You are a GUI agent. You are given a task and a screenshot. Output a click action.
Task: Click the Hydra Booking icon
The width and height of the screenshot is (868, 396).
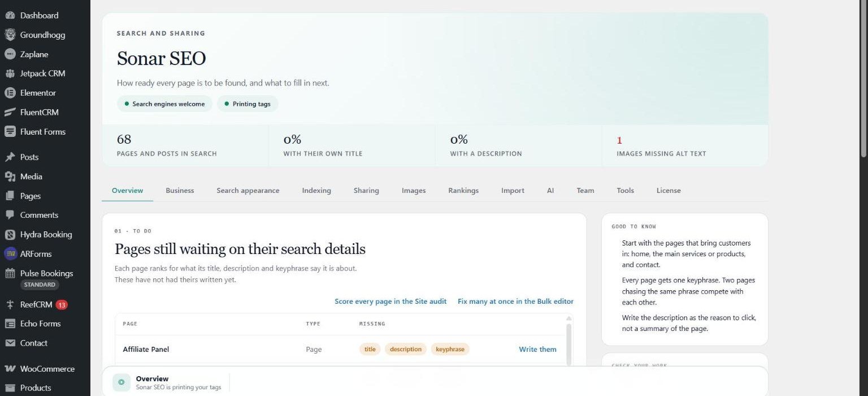10,234
